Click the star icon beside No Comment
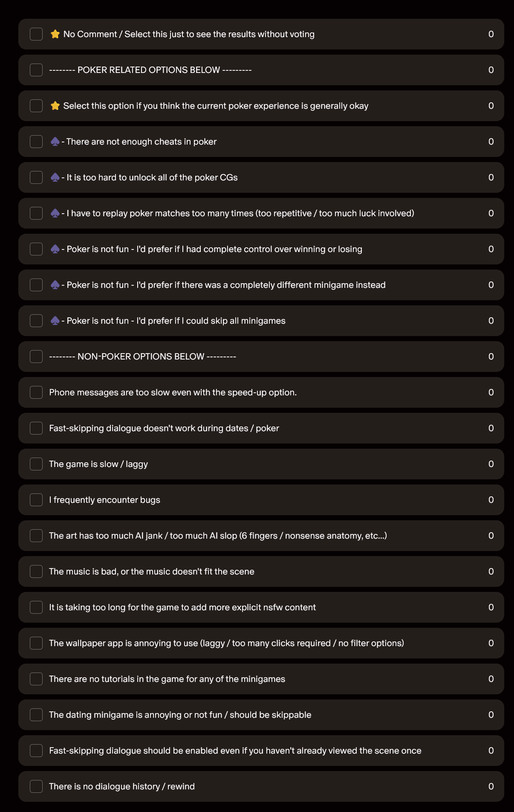Image resolution: width=514 pixels, height=812 pixels. [x=55, y=34]
